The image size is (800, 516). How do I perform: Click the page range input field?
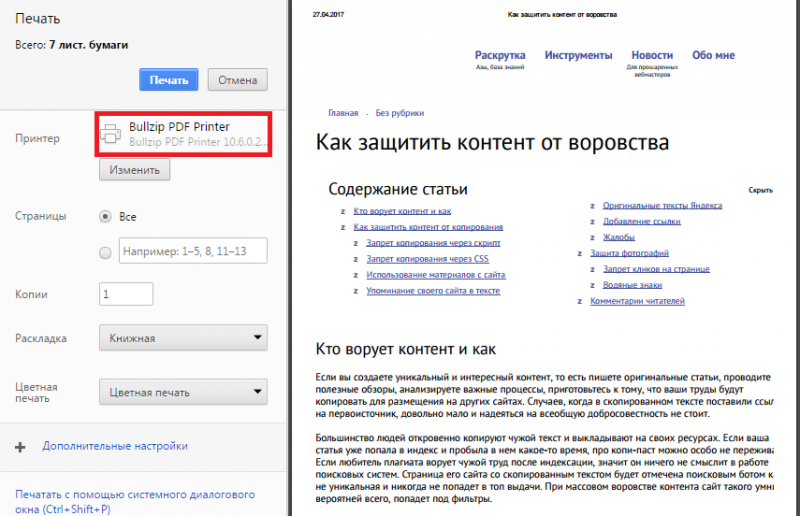pyautogui.click(x=193, y=251)
